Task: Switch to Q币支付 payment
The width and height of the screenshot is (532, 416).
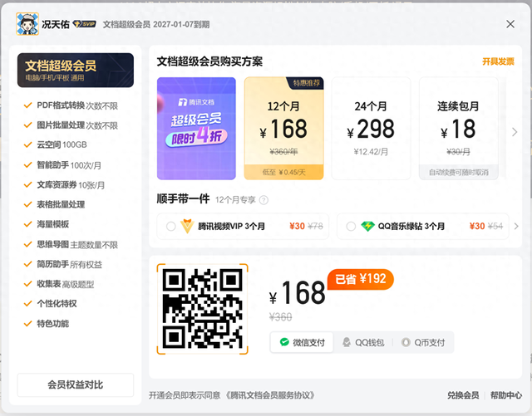Action: click(x=423, y=342)
